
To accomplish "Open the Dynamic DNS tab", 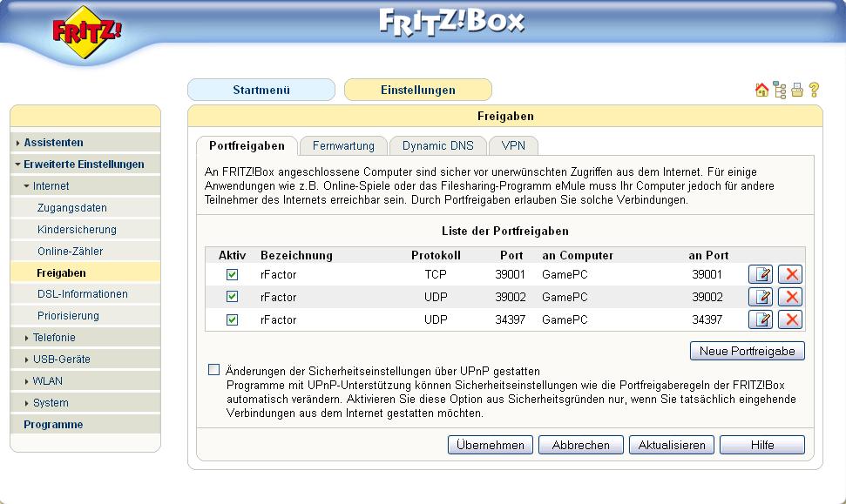I will tap(437, 145).
